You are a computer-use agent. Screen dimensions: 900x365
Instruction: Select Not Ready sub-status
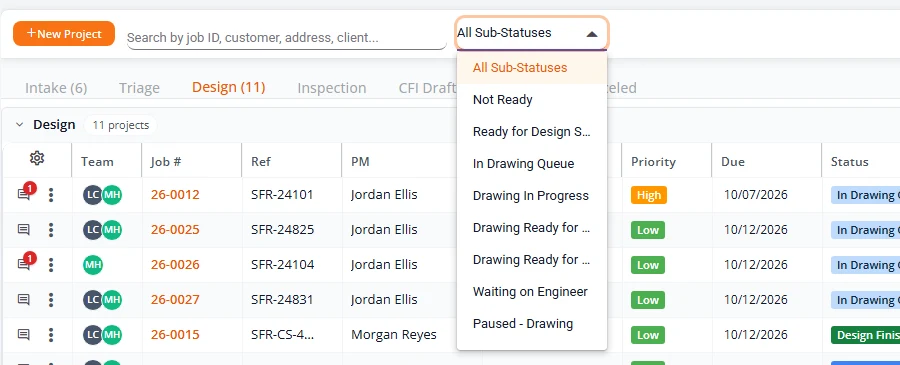coord(532,100)
